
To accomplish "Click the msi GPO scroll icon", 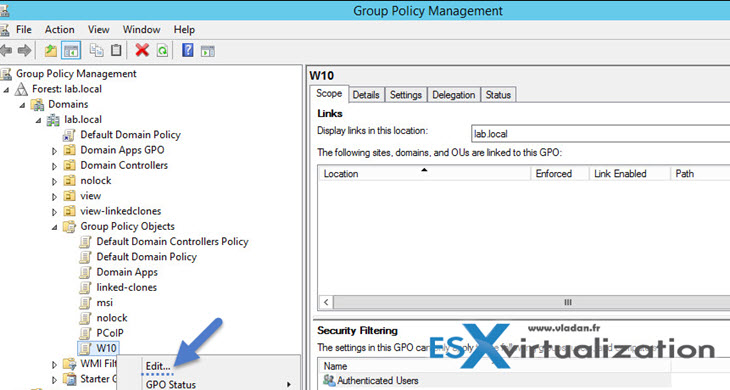I will pos(85,303).
